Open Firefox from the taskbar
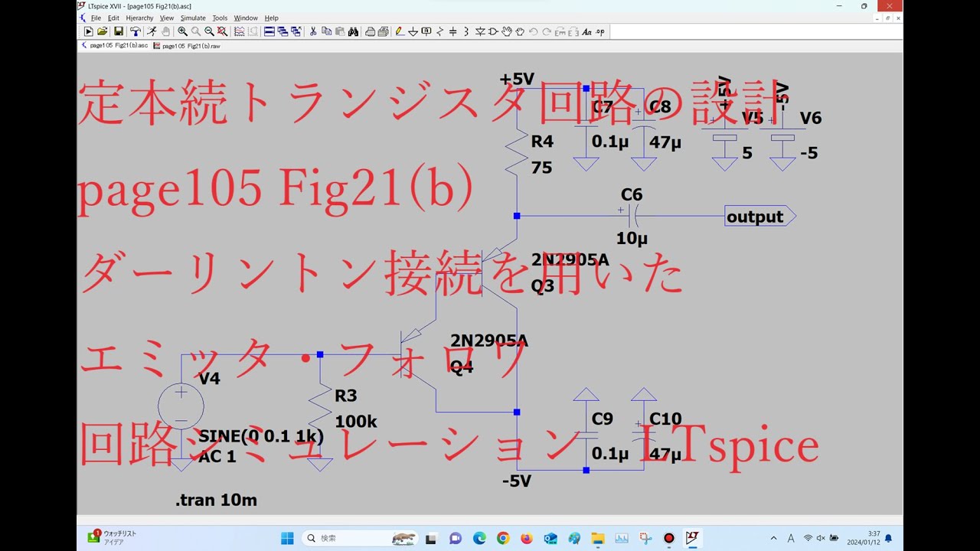 527,538
